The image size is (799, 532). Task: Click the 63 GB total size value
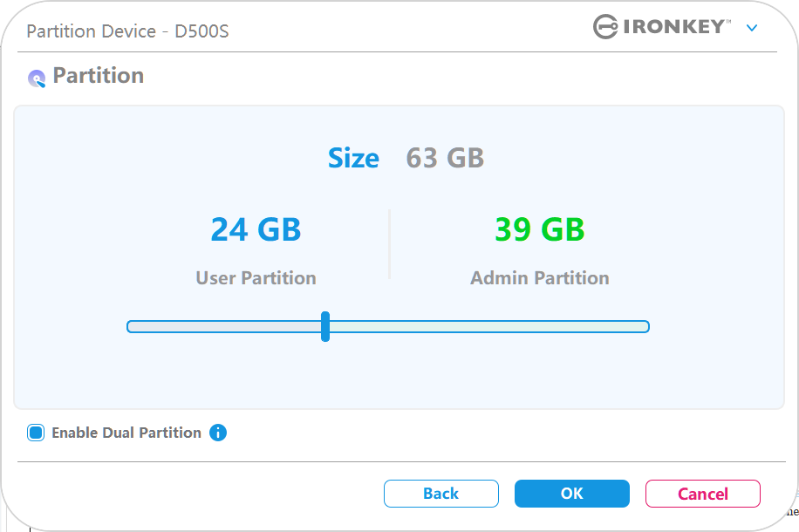(445, 158)
